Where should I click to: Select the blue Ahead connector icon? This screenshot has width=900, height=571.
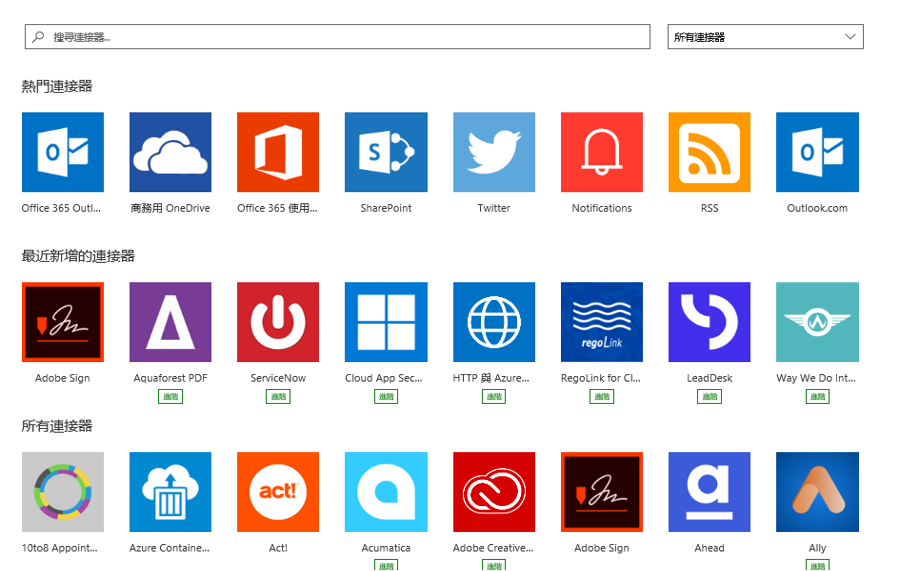click(709, 492)
